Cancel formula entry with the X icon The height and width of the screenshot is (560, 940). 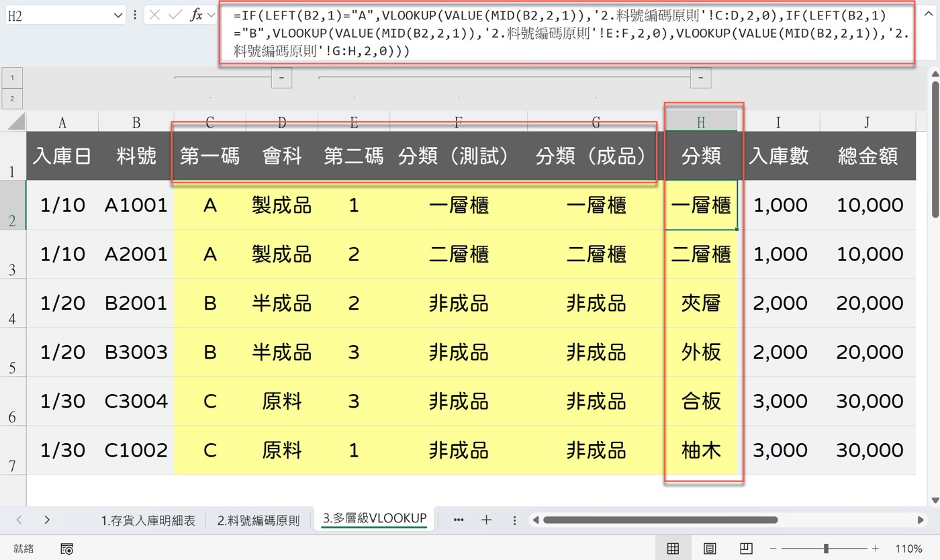point(154,15)
